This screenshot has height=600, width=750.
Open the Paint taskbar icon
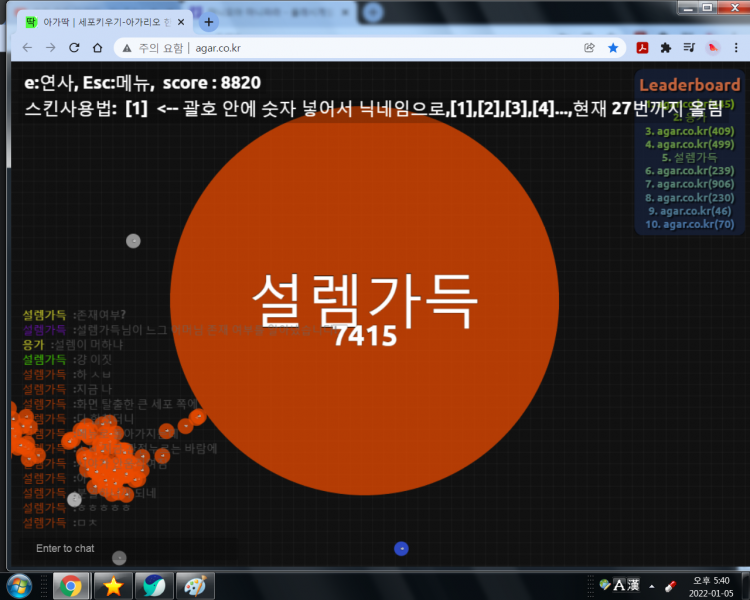[195, 586]
